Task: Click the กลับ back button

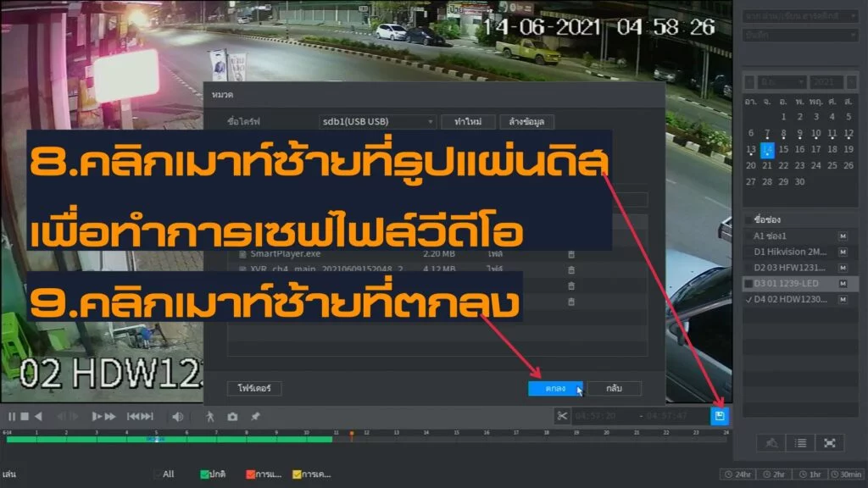Action: (614, 388)
